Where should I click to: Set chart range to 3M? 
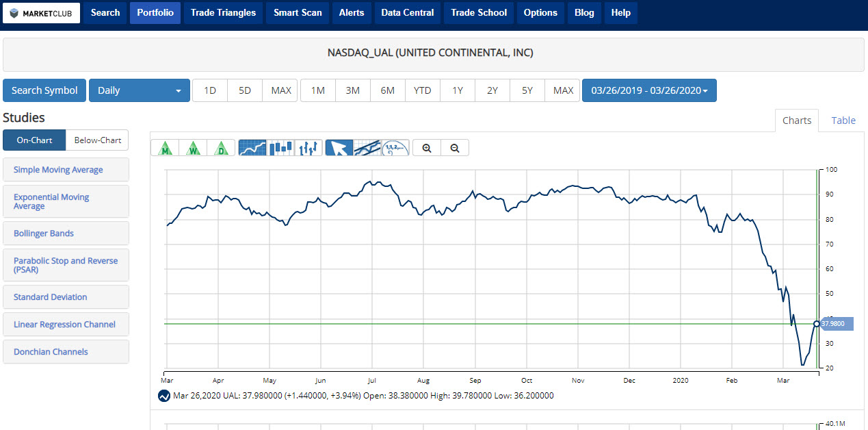coord(352,90)
